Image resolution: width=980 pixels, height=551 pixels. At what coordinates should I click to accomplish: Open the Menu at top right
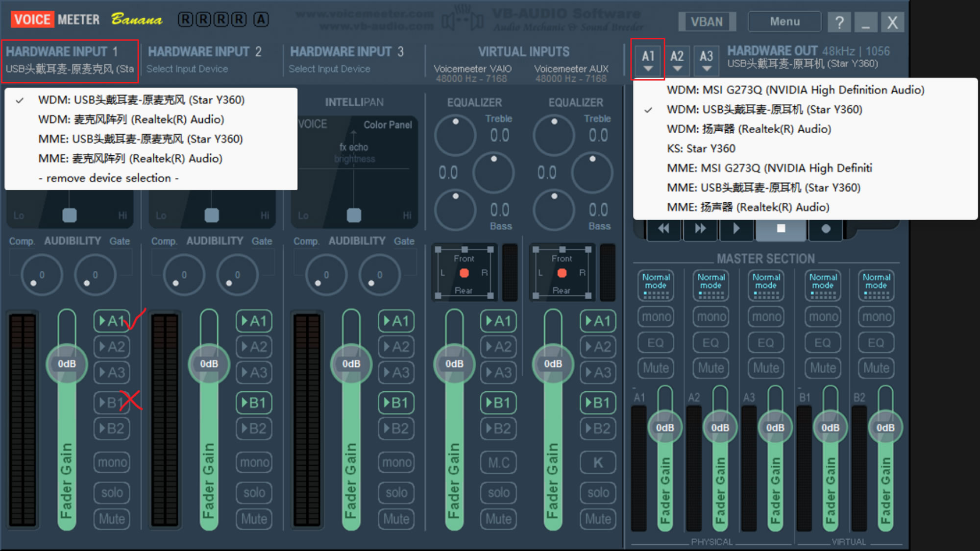click(x=784, y=22)
